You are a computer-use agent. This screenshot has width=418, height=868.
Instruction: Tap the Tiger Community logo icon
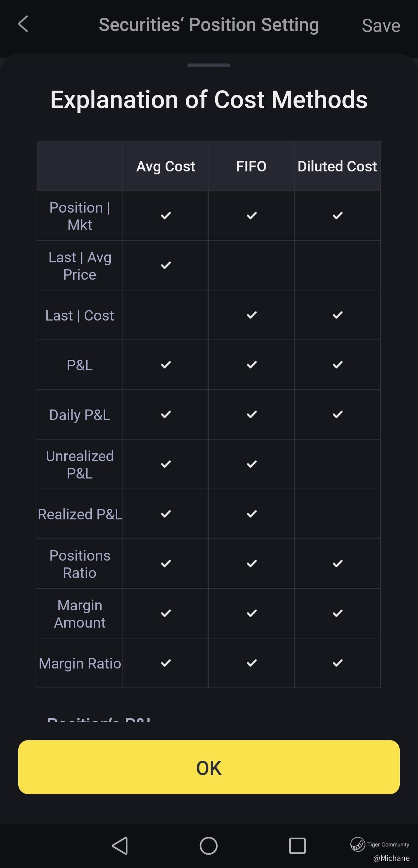[x=357, y=844]
